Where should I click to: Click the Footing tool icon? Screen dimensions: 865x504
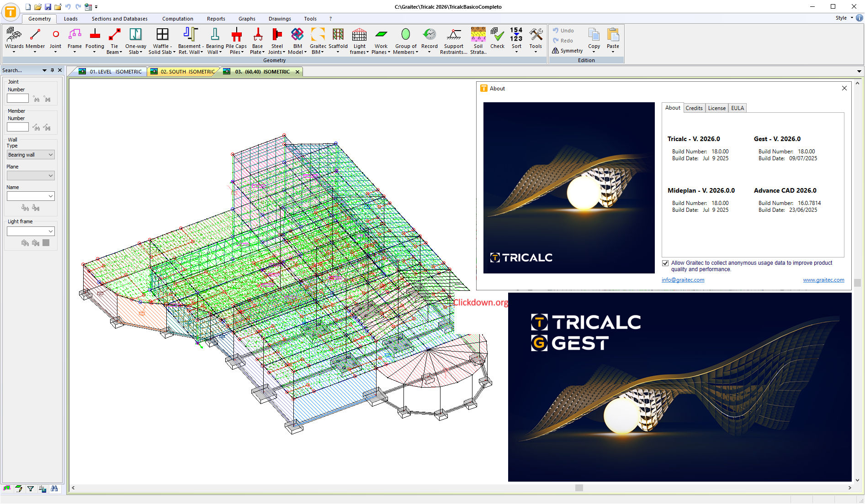pyautogui.click(x=95, y=35)
